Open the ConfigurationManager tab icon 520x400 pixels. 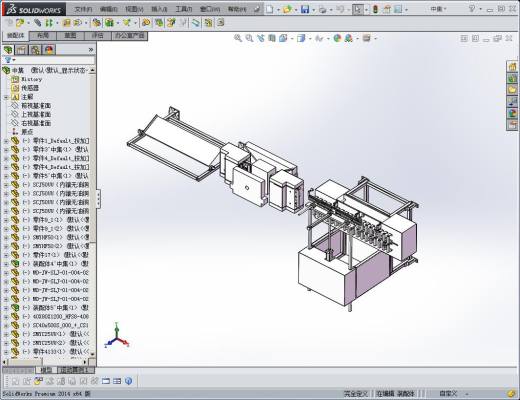coord(35,50)
